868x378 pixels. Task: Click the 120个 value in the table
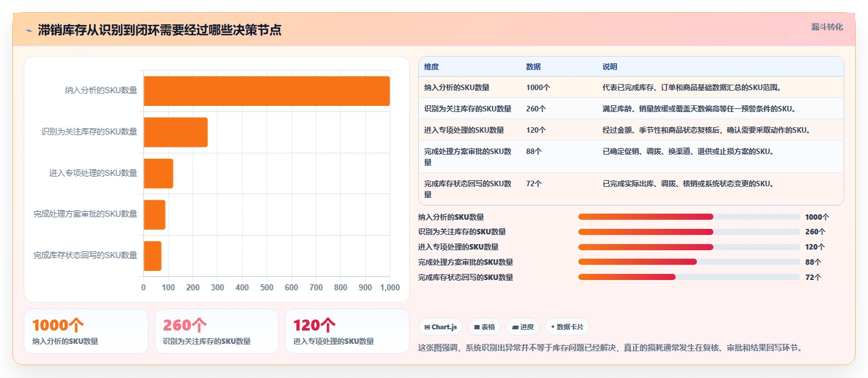[536, 130]
